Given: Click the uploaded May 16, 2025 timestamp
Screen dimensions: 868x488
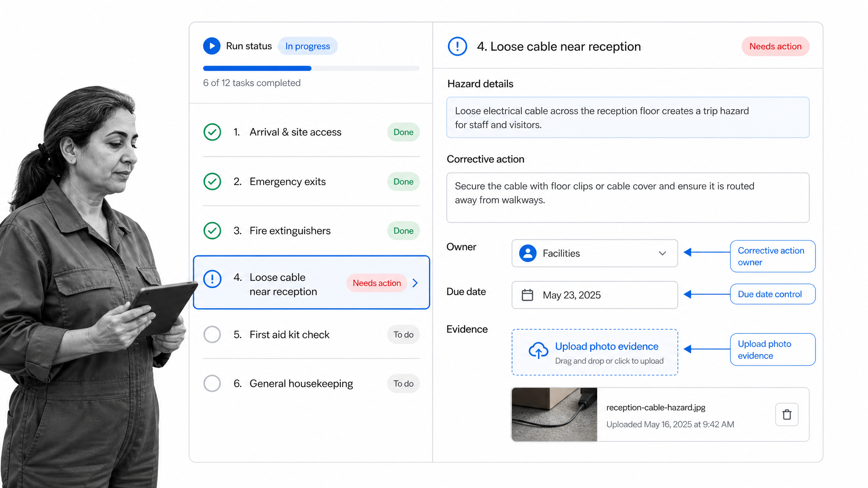Looking at the screenshot, I should pos(670,424).
